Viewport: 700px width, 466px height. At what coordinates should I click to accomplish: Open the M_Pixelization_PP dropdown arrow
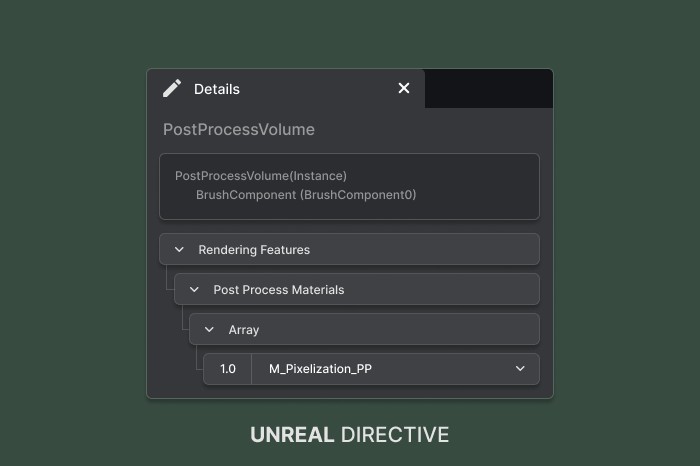coord(520,369)
